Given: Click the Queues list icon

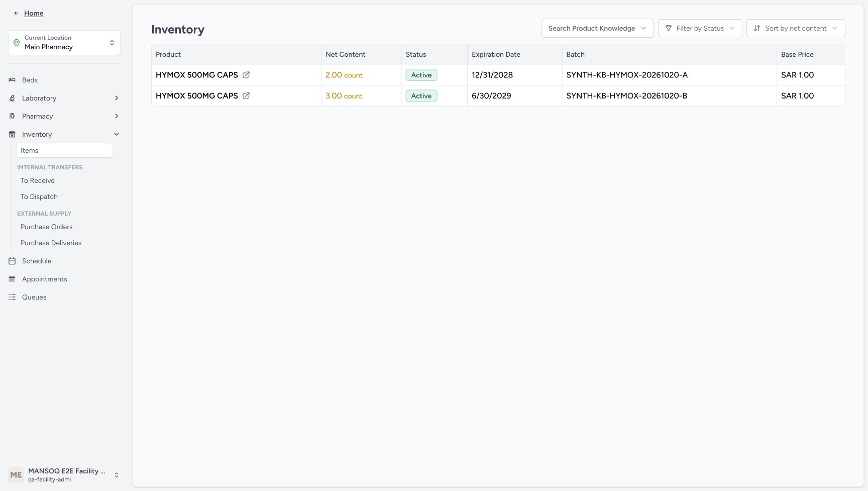Looking at the screenshot, I should click(12, 297).
